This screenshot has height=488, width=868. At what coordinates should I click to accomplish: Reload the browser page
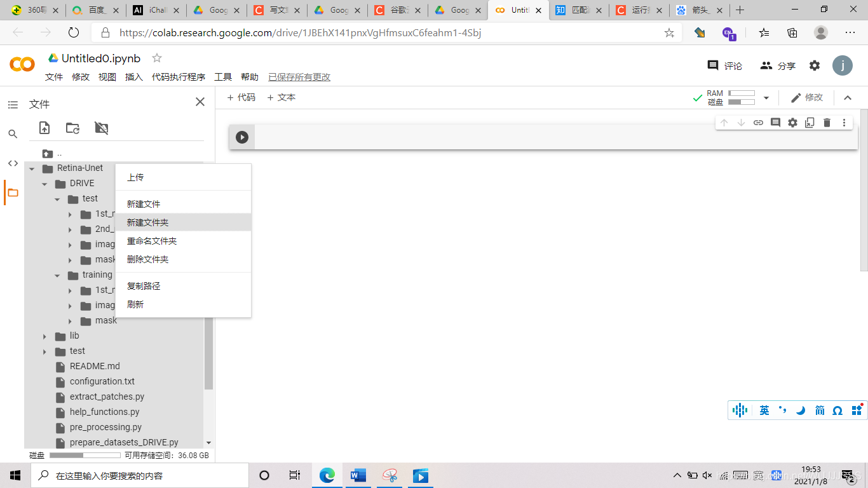coord(74,32)
